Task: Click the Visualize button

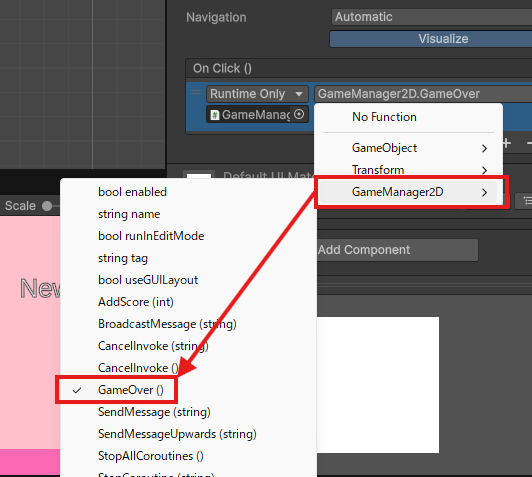Action: [x=431, y=39]
